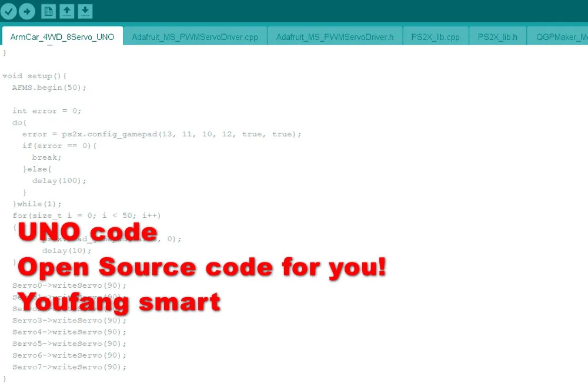
Task: Open the PS2X_lib.h tab
Action: 497,37
